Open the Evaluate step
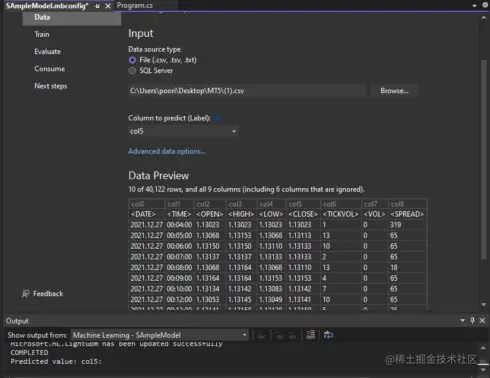This screenshot has height=378, width=490. pos(48,52)
